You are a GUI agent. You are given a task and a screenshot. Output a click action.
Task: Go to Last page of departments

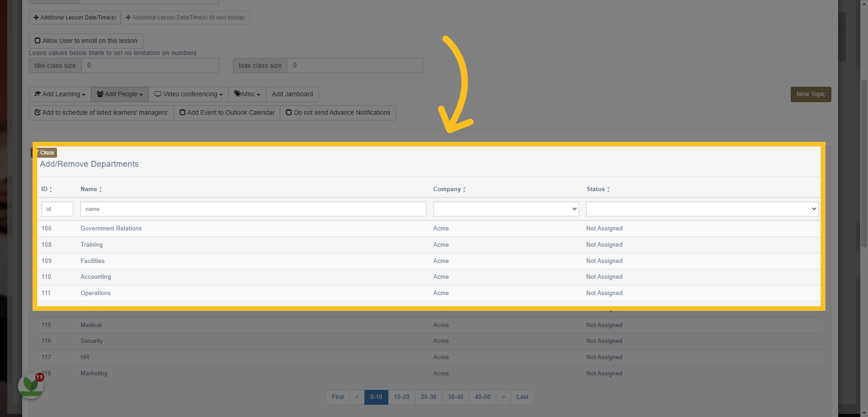523,397
